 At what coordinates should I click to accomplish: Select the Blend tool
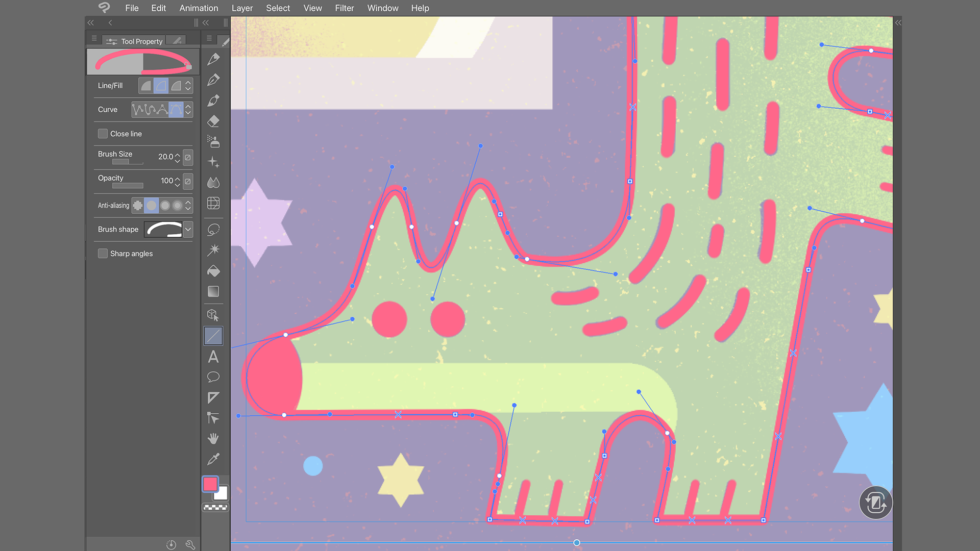pyautogui.click(x=213, y=183)
